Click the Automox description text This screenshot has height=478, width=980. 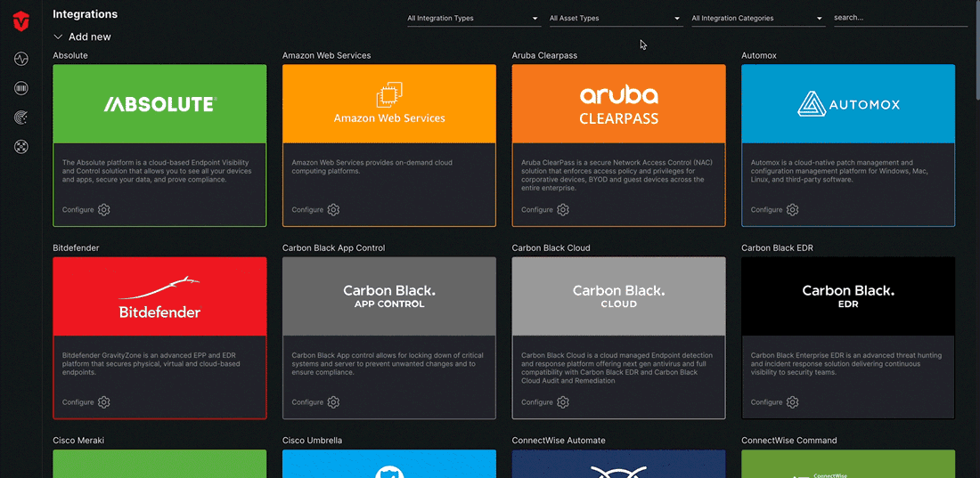click(x=839, y=171)
